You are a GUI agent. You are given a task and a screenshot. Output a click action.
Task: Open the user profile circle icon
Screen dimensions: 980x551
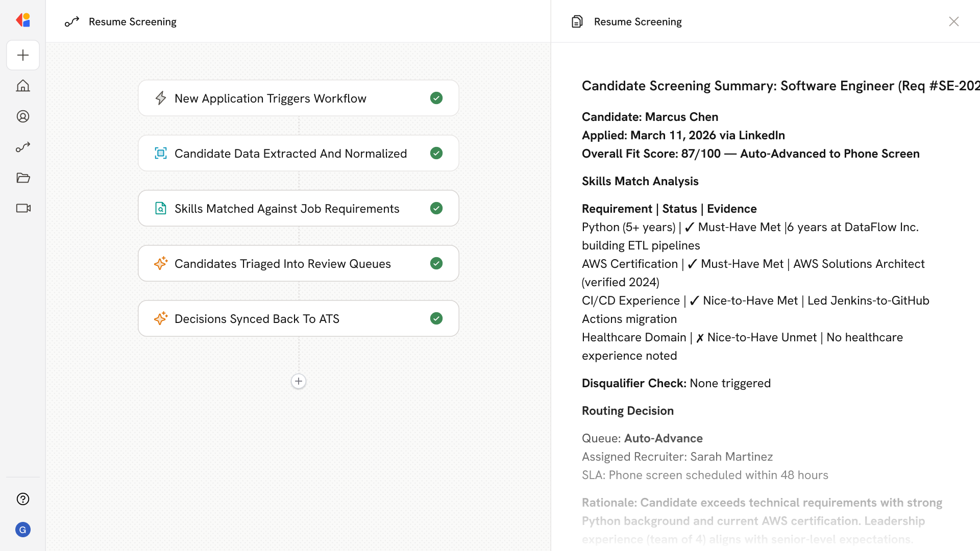click(23, 116)
